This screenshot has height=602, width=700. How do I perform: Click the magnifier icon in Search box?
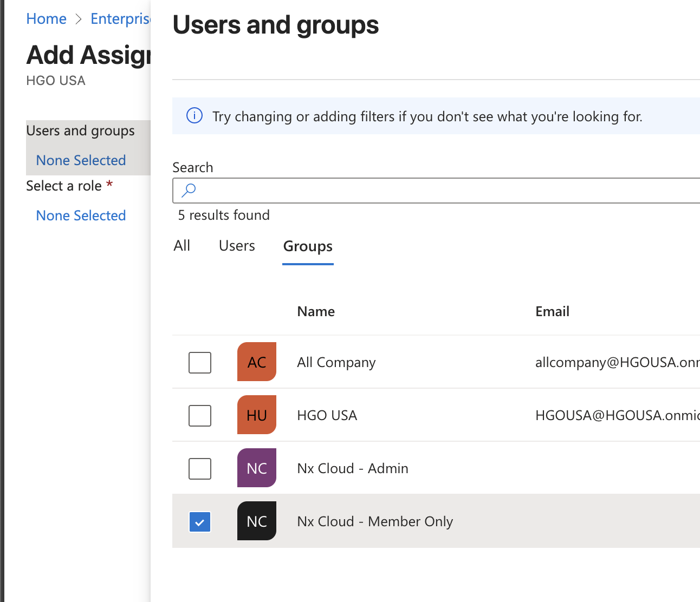[189, 190]
